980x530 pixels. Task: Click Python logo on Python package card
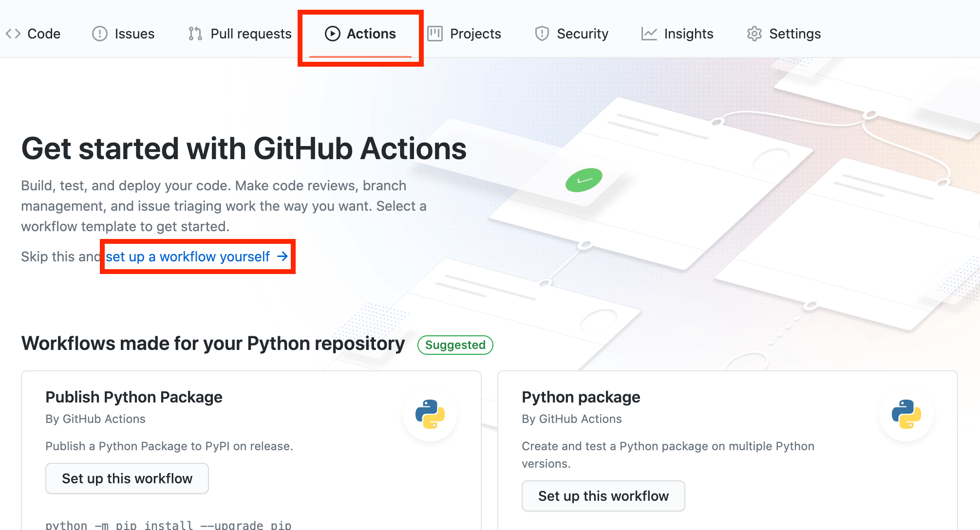click(906, 414)
